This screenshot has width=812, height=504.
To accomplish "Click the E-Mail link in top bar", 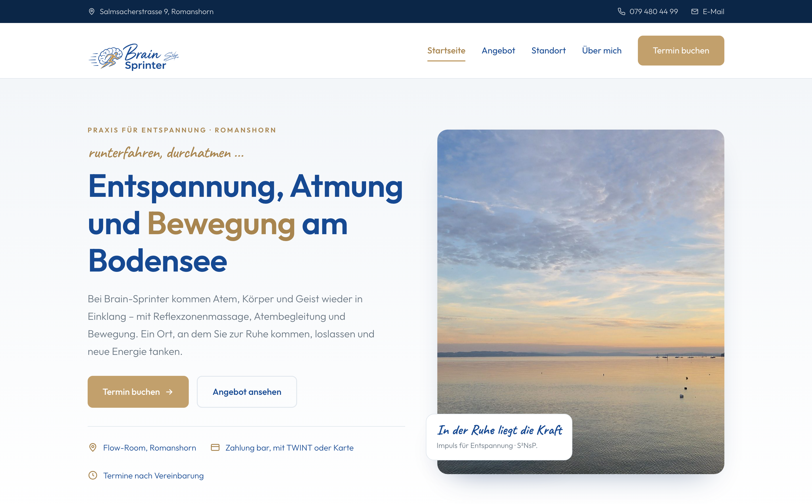I will (713, 12).
